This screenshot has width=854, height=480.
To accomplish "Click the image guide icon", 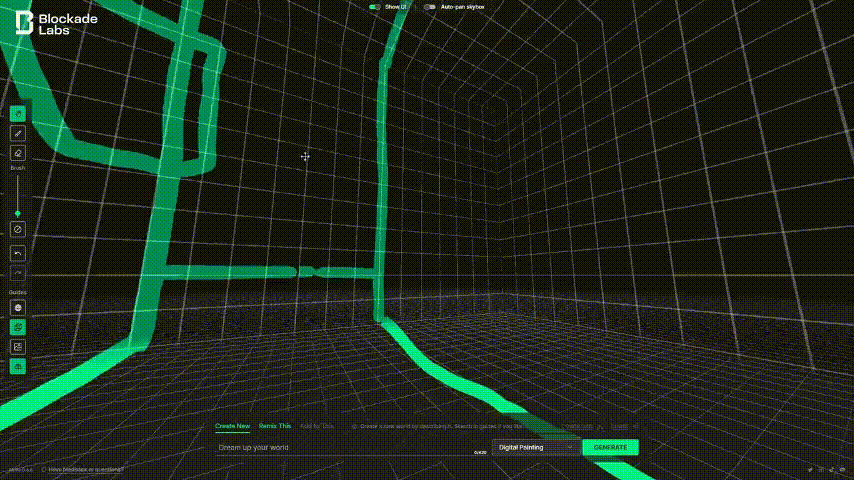I will pyautogui.click(x=18, y=347).
